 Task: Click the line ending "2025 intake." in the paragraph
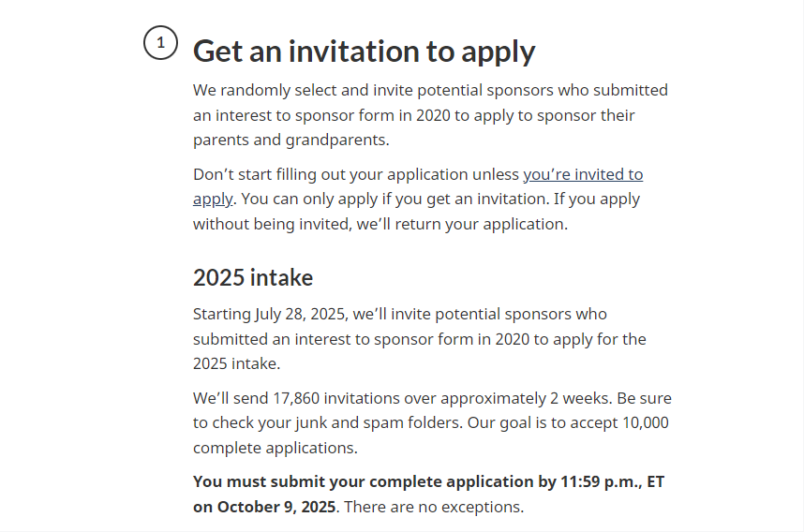coord(236,363)
